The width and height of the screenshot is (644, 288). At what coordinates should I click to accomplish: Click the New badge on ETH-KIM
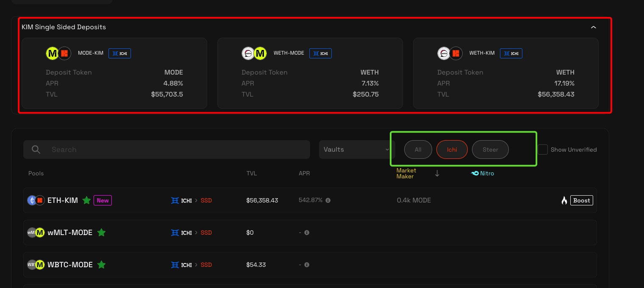tap(103, 200)
